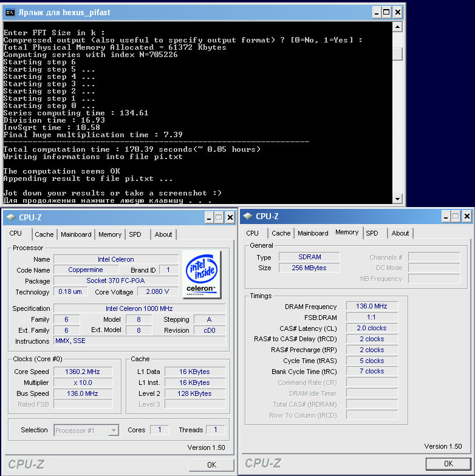
Task: Click the Code Name field showing Coppermine
Action: 86,270
